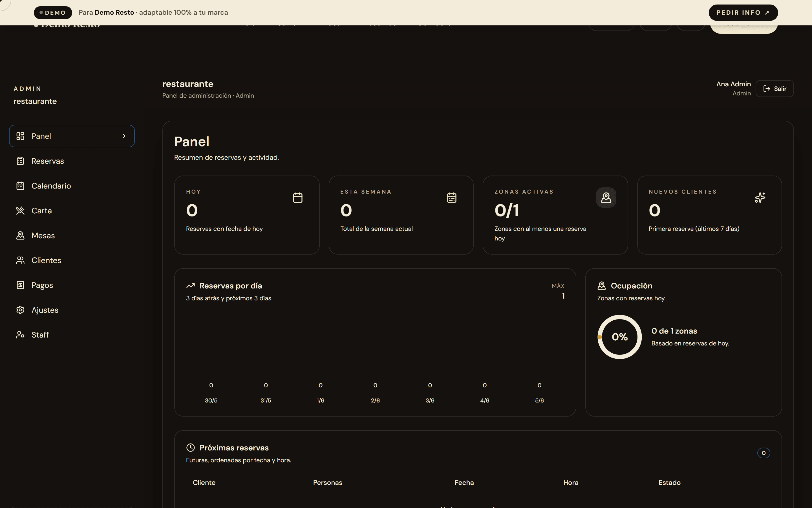Click the Calendario calendar icon in sidebar
Image resolution: width=812 pixels, height=508 pixels.
point(20,186)
